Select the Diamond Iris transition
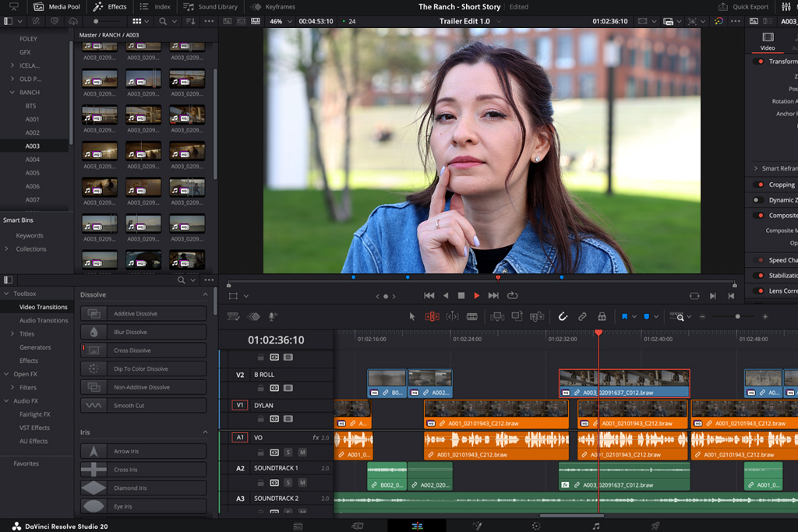798x532 pixels. pyautogui.click(x=143, y=488)
